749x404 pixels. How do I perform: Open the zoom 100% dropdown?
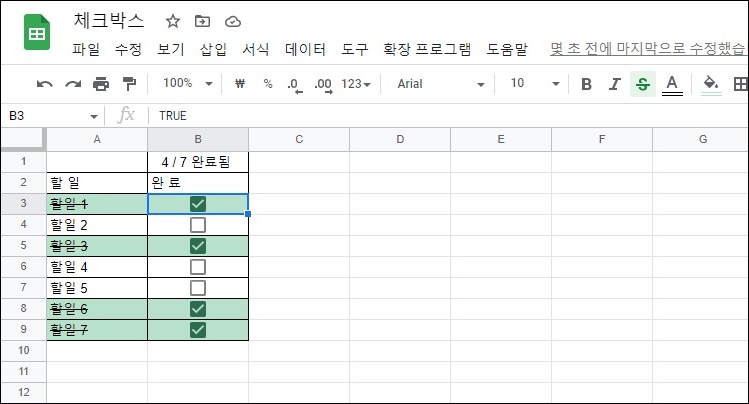[x=187, y=84]
